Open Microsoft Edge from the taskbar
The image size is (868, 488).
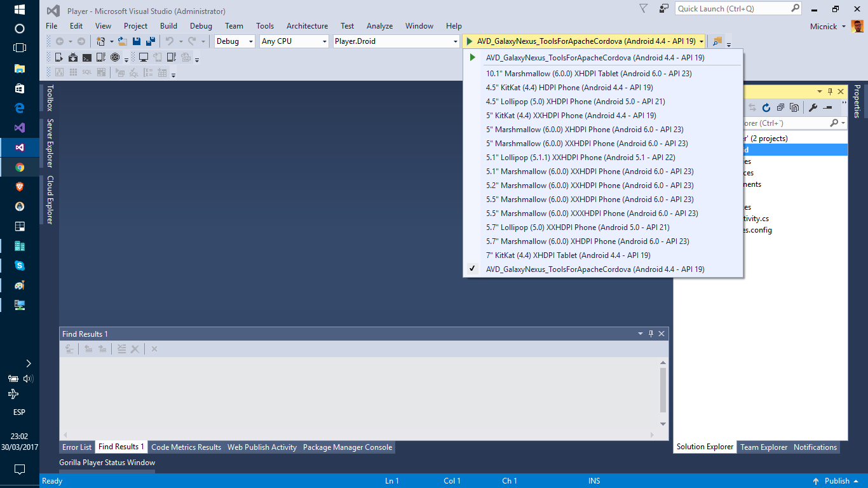(19, 108)
